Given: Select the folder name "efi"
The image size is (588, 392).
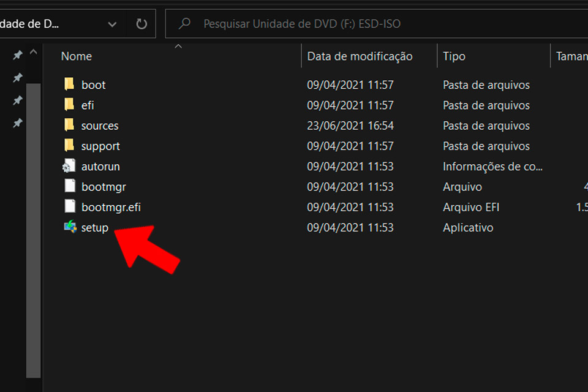Looking at the screenshot, I should click(x=88, y=105).
